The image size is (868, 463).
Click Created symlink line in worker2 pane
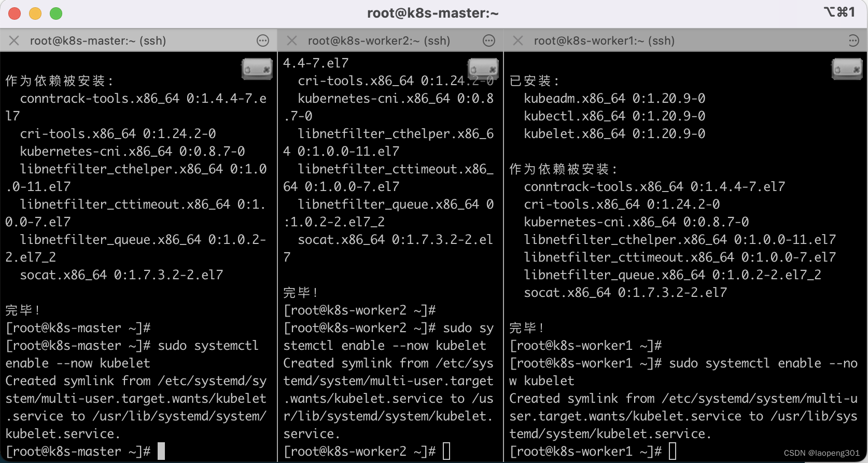(388, 398)
